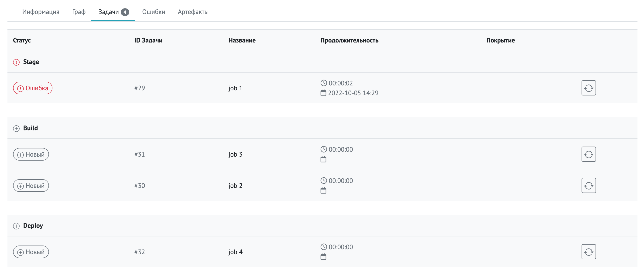Click the calendar icon beside 2022-10-05 14:29
The width and height of the screenshot is (644, 274).
point(323,93)
